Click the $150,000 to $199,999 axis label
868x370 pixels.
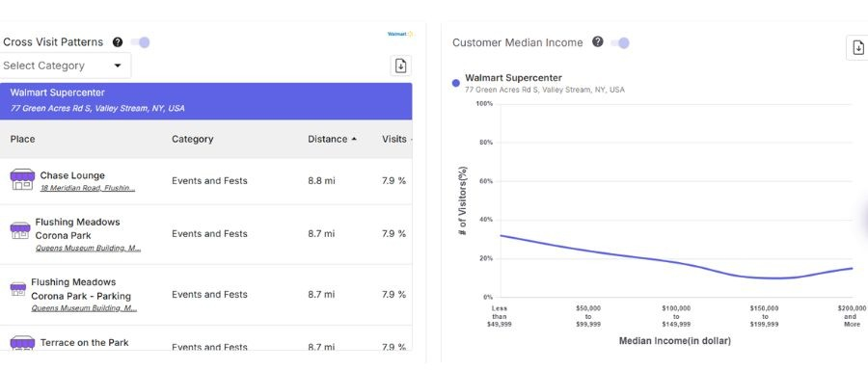coord(765,316)
